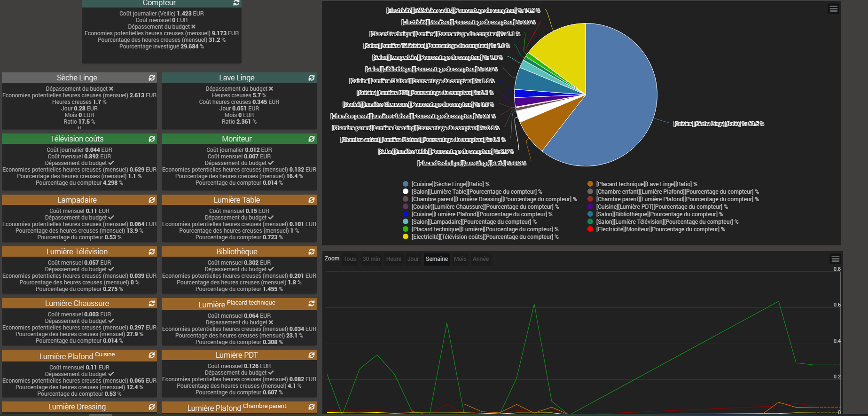This screenshot has height=416, width=868.
Task: Refresh the Compteur widget
Action: 236,3
